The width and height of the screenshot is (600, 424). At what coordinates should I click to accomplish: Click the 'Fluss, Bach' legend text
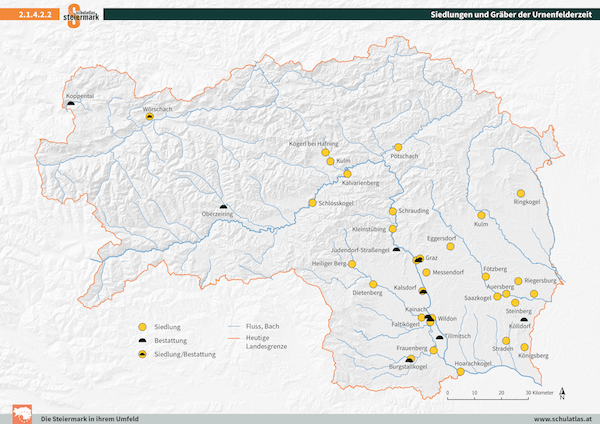point(262,326)
